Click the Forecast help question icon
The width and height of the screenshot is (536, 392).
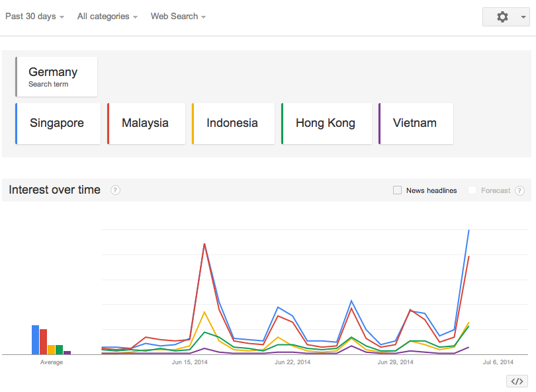(519, 190)
